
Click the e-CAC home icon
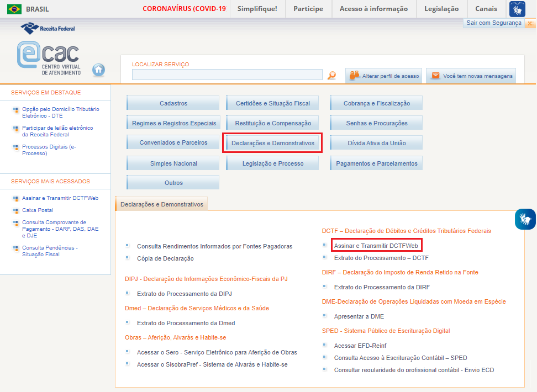click(99, 70)
